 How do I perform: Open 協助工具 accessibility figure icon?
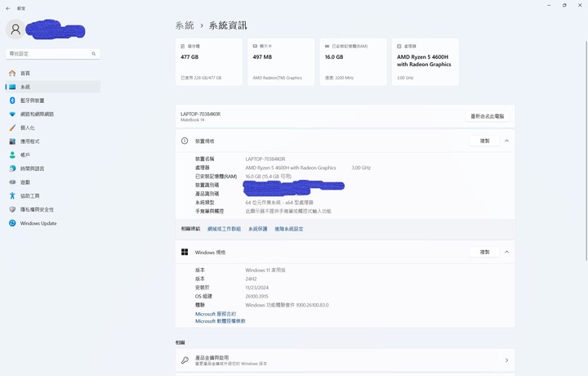click(x=12, y=195)
